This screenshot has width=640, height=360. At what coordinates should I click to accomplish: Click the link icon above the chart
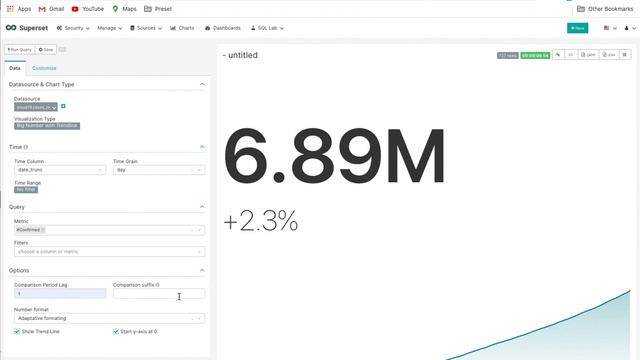coord(558,55)
